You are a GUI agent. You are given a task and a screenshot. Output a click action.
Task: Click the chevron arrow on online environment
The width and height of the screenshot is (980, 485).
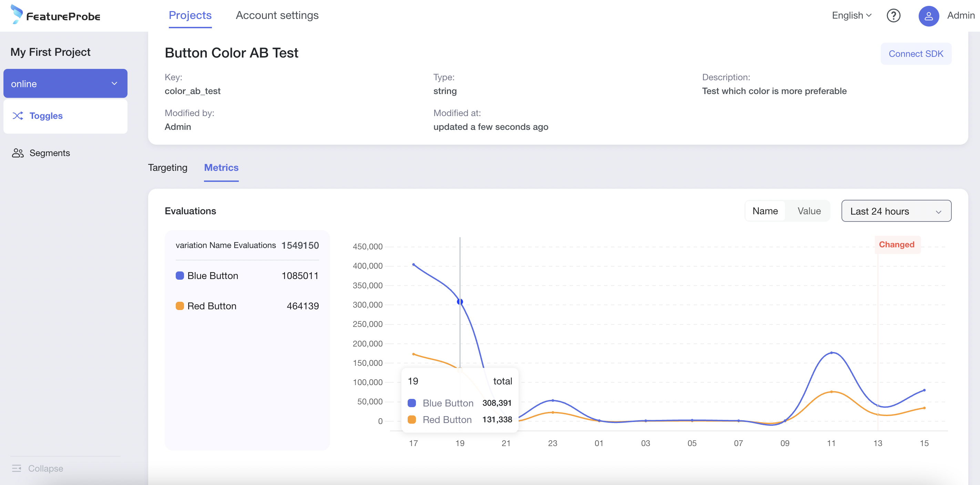[114, 83]
